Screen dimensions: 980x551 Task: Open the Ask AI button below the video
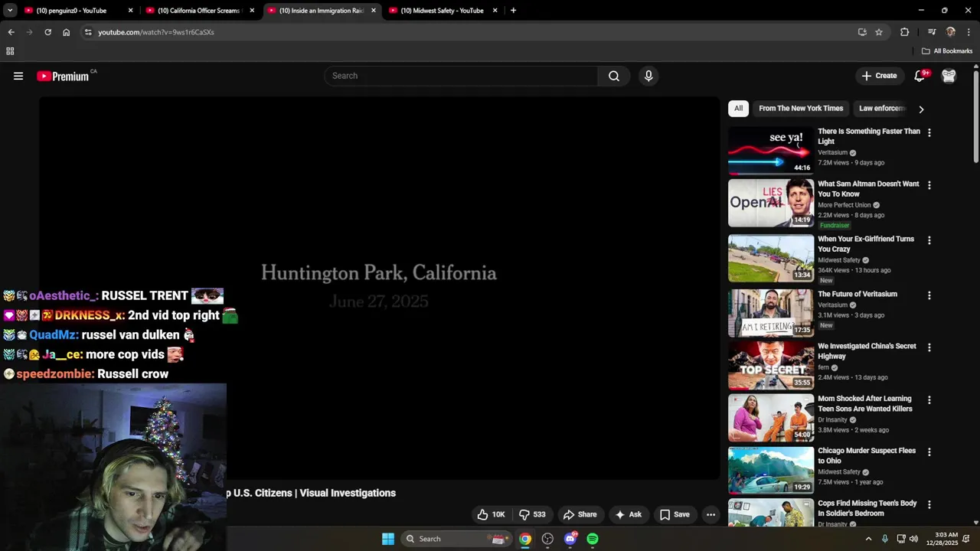point(628,514)
